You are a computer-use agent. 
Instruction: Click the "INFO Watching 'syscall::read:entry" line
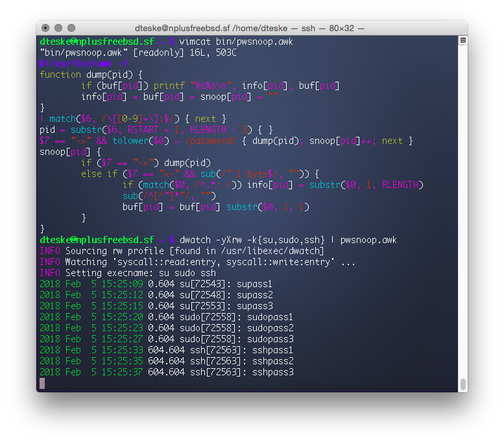click(x=197, y=262)
